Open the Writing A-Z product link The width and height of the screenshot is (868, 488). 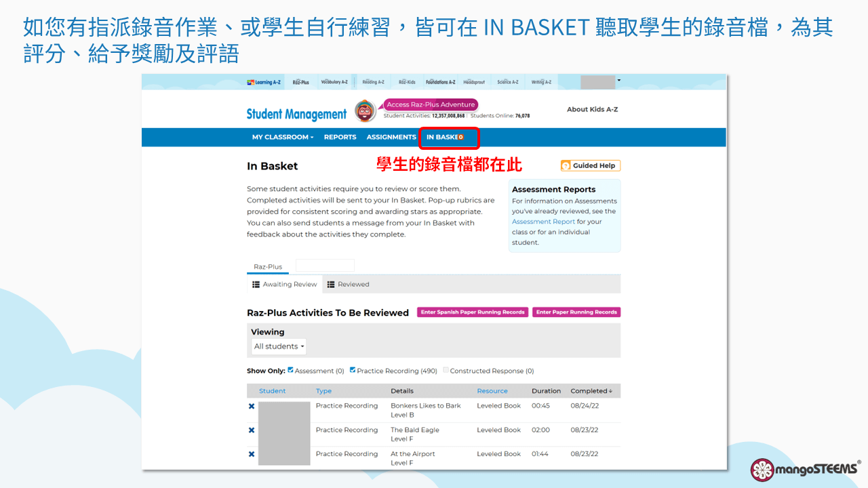pos(541,82)
